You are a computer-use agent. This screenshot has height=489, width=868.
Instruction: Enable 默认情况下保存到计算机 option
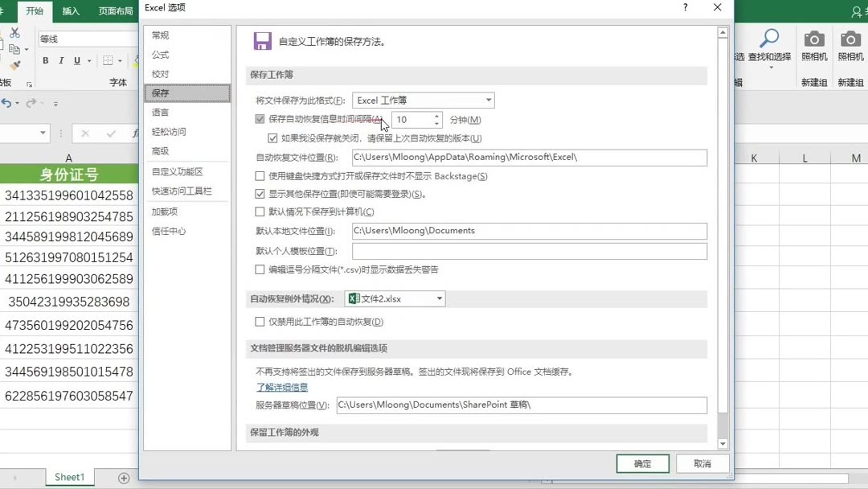(260, 212)
